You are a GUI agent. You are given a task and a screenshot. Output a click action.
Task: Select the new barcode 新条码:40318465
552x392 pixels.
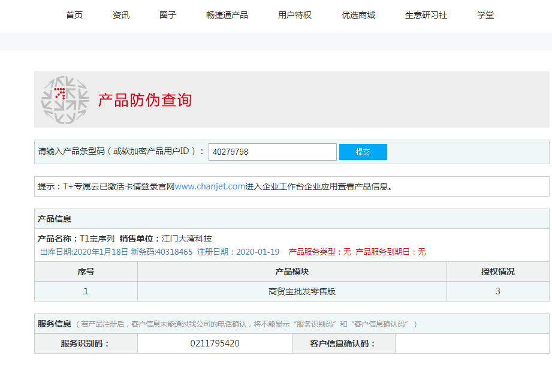point(162,252)
